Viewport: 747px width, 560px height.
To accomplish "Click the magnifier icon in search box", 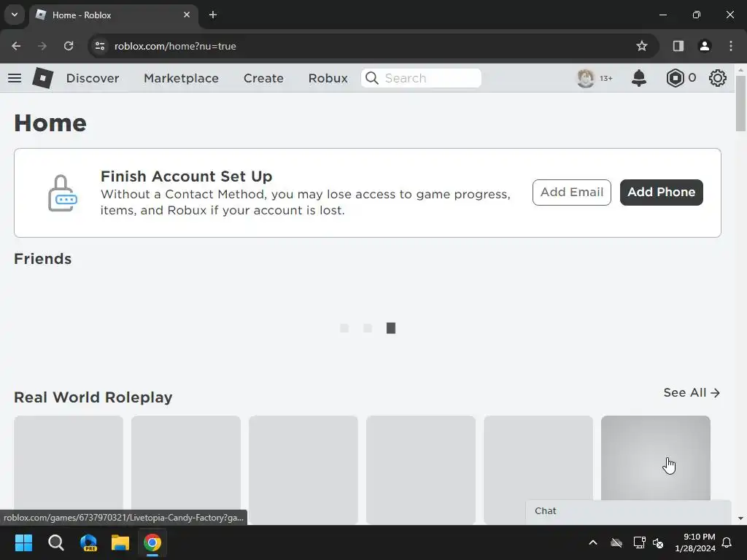I will pos(372,78).
